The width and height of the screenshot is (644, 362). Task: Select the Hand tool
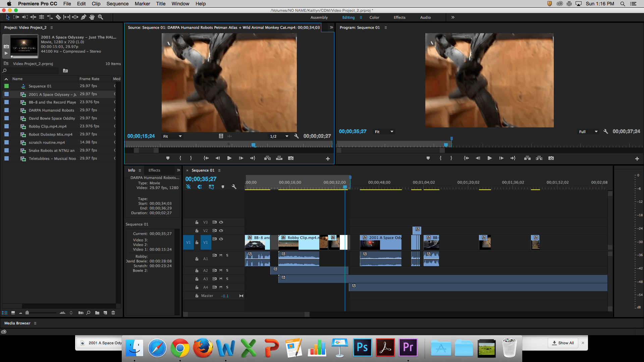tap(92, 17)
